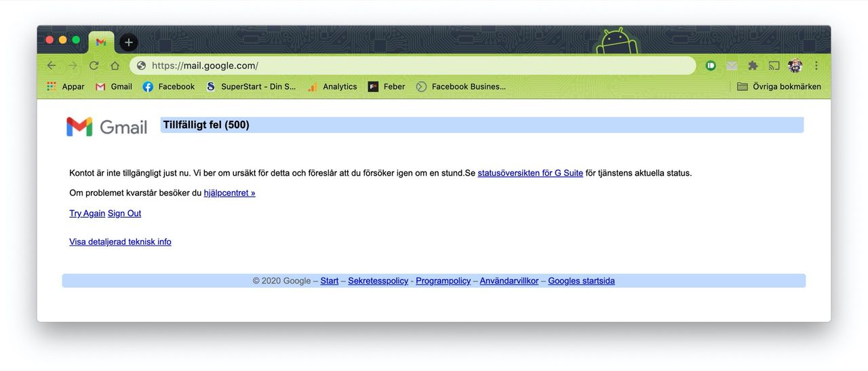This screenshot has width=868, height=371.
Task: Go back with the browser back arrow
Action: (52, 66)
